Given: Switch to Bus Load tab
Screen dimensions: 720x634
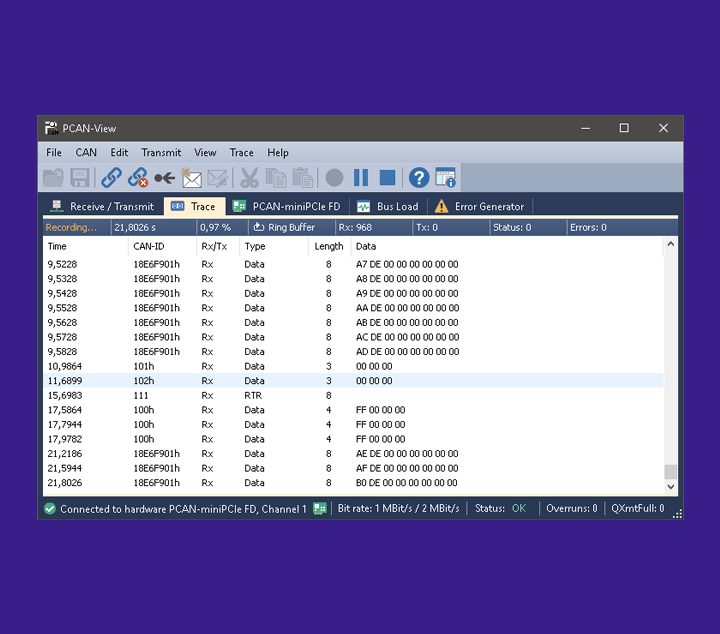Looking at the screenshot, I should tap(388, 207).
